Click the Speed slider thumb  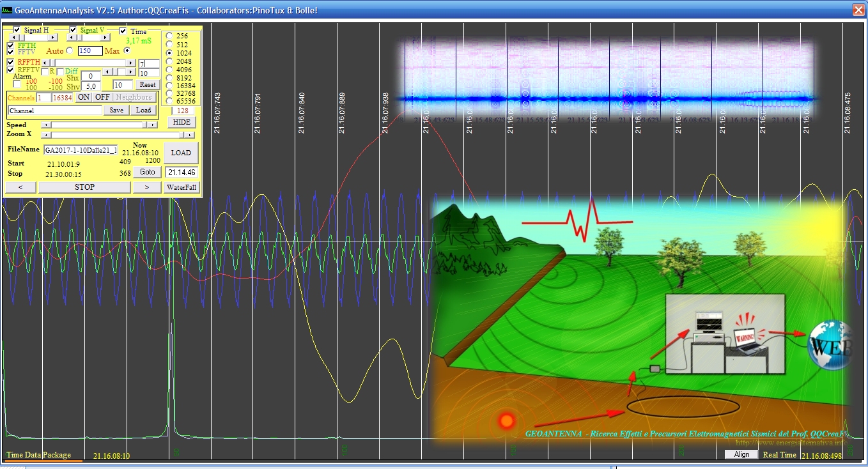coord(144,125)
